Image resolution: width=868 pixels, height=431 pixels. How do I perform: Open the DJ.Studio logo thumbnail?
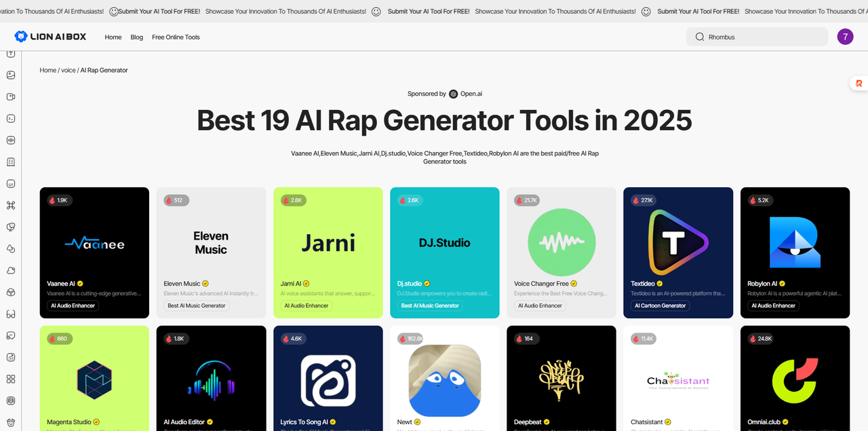[444, 243]
